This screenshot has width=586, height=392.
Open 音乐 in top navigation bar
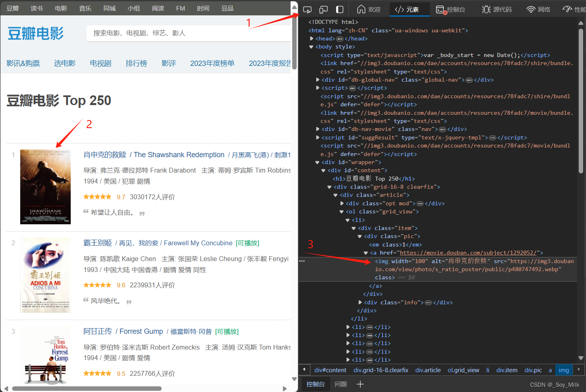[x=85, y=8]
